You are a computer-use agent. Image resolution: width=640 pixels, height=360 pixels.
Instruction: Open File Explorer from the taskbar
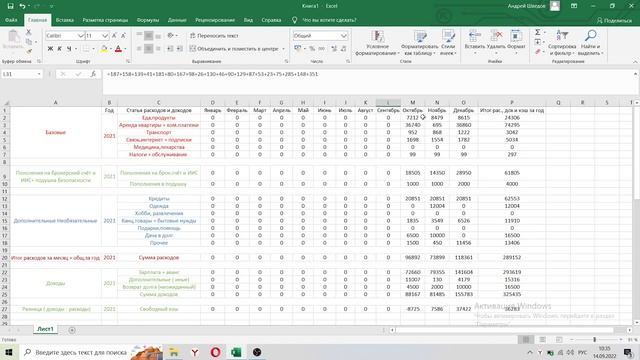174,352
